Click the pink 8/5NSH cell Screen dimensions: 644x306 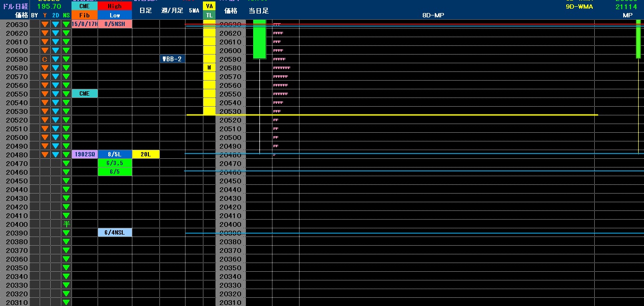pyautogui.click(x=115, y=24)
